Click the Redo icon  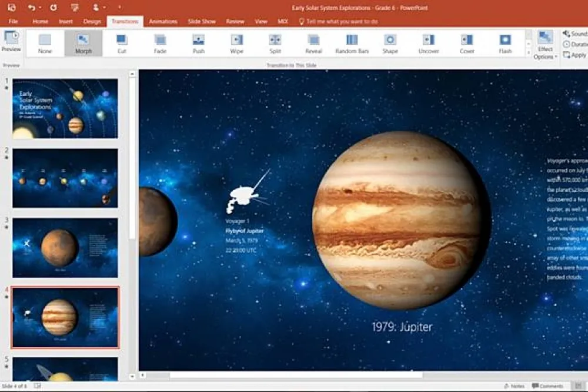(54, 8)
